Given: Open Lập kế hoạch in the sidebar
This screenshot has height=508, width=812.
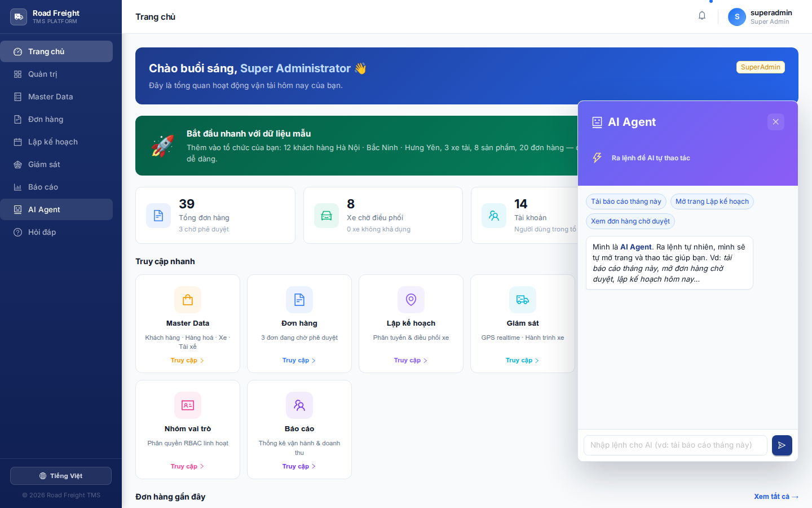Looking at the screenshot, I should [56, 142].
